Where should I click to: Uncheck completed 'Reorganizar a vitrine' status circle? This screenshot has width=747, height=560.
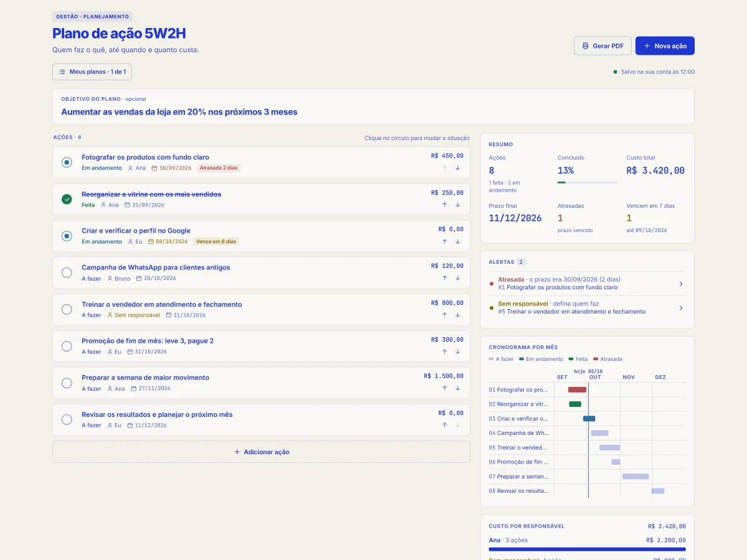(67, 199)
